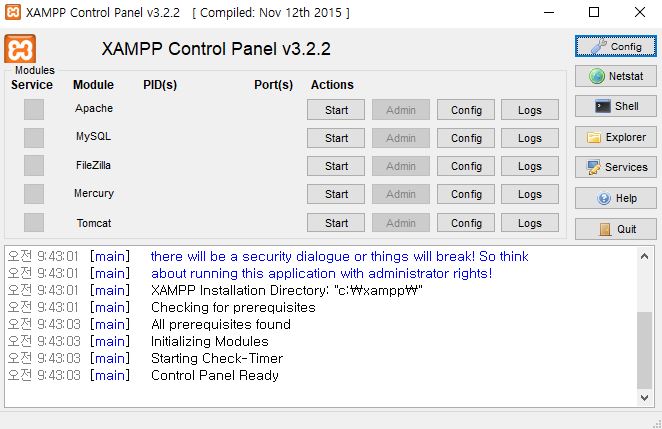Toggle the MySQL service checkbox

pos(34,138)
